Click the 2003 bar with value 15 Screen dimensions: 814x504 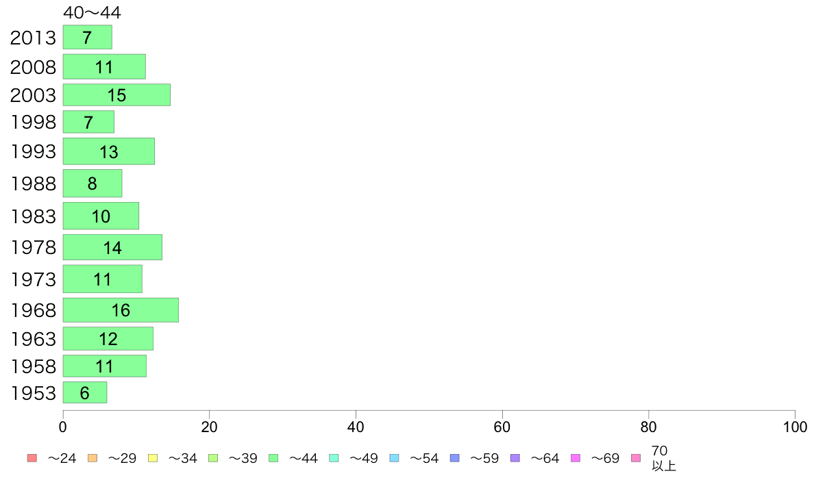tap(116, 95)
